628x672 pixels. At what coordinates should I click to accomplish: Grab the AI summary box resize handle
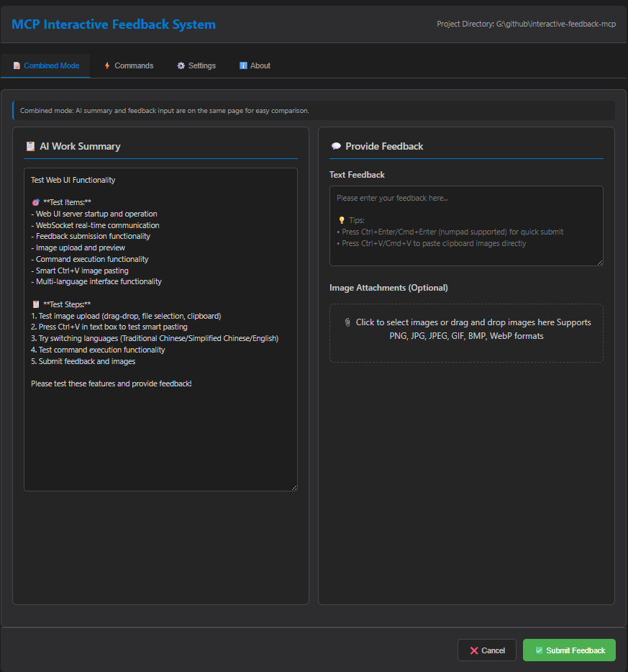[x=293, y=487]
